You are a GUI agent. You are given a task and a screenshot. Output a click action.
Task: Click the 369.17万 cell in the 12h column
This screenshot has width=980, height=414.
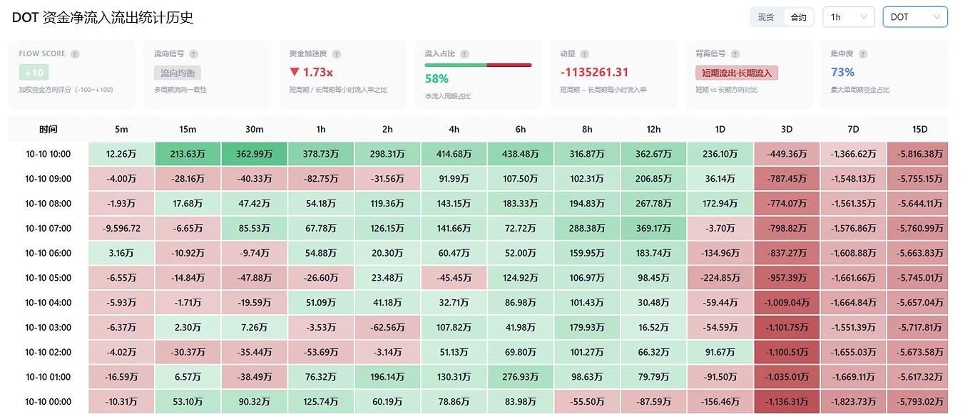(653, 228)
